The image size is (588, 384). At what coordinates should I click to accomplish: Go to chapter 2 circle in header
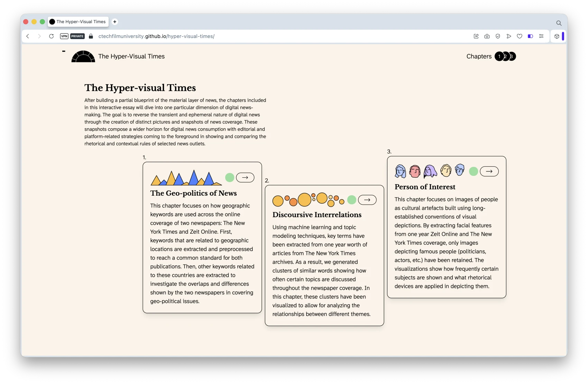click(x=506, y=56)
